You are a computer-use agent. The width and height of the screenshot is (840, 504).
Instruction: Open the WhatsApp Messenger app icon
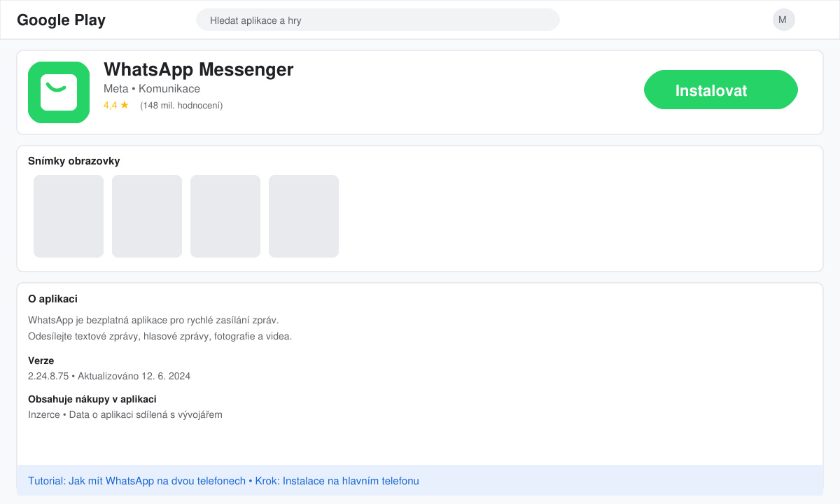(59, 92)
